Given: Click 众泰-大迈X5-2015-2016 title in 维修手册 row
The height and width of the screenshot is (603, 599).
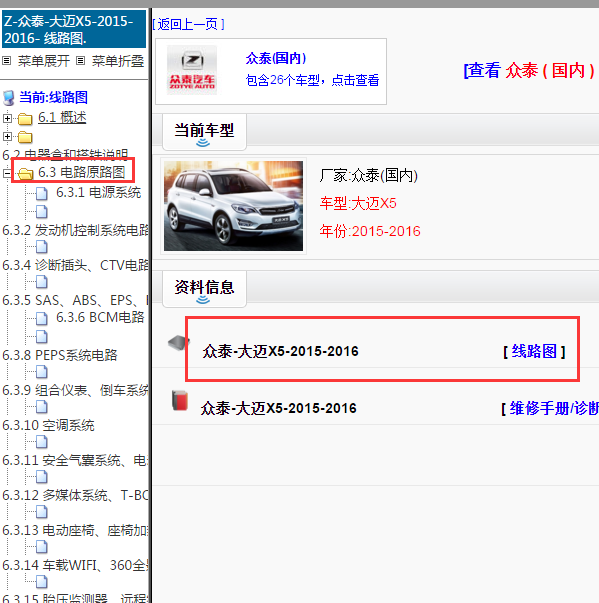Looking at the screenshot, I should pos(279,408).
